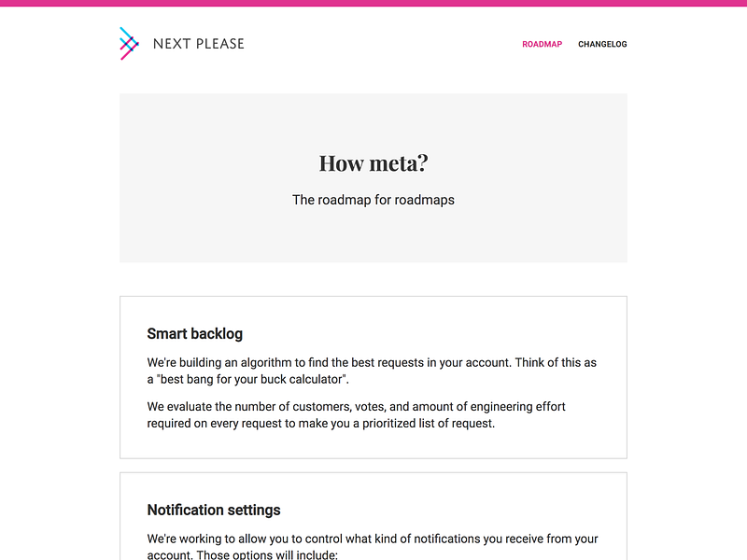Select "The roadmap for roadmaps" subtitle
The image size is (747, 560).
tap(373, 200)
